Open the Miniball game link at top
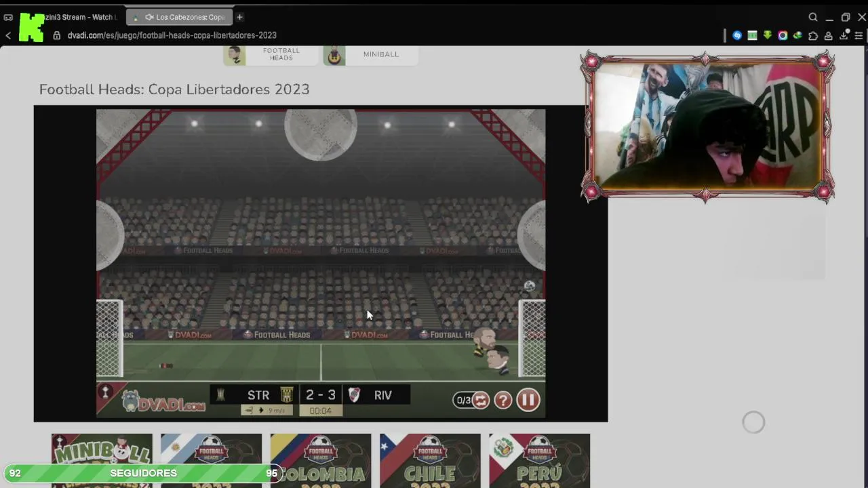Screen dimensions: 868x488 pyautogui.click(x=370, y=54)
